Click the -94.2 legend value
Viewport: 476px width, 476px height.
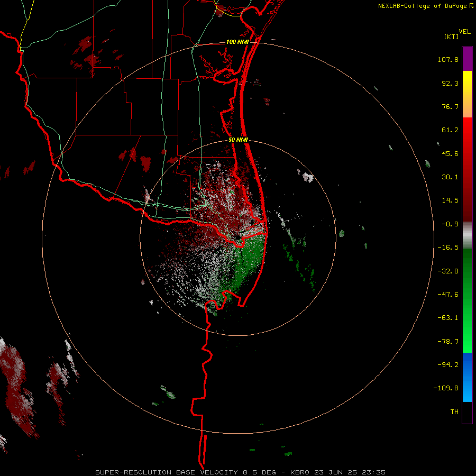click(448, 364)
